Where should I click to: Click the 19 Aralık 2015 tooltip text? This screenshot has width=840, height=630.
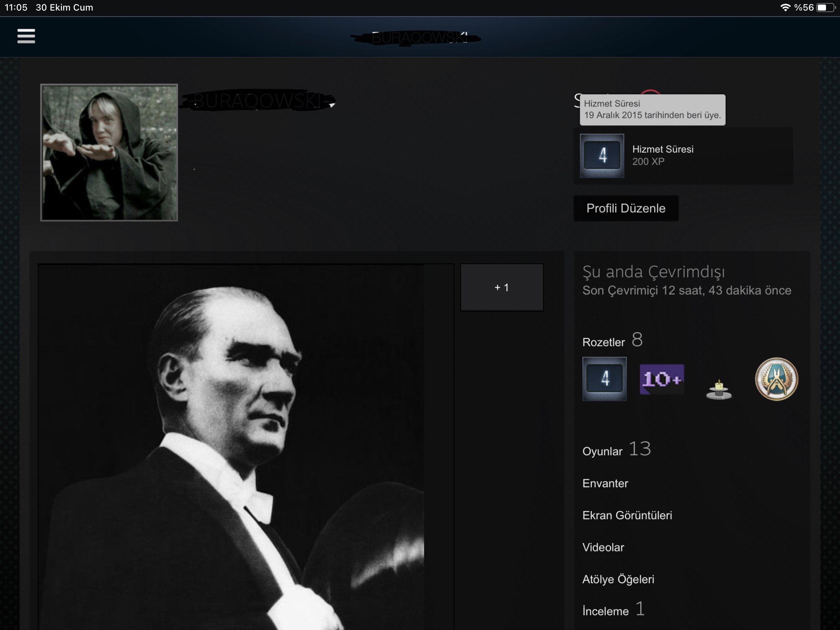652,115
